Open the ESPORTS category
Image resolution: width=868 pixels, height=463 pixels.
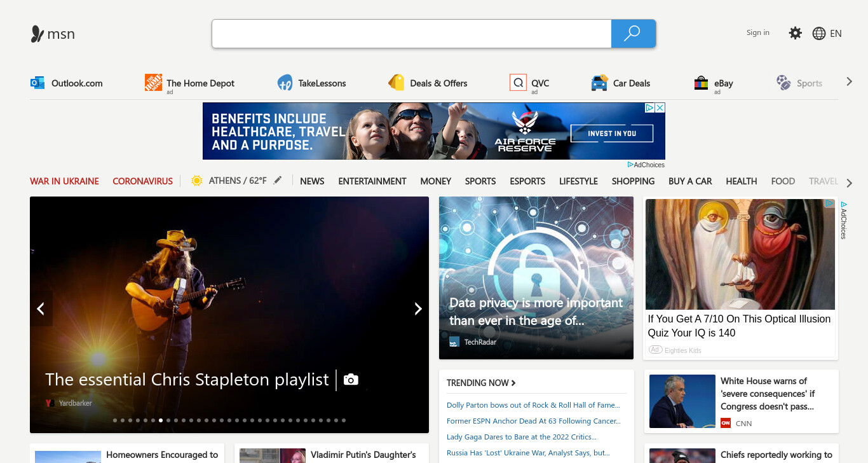click(x=527, y=181)
